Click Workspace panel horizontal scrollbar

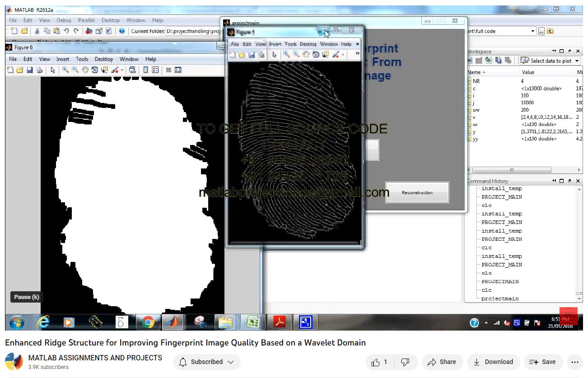click(511, 170)
